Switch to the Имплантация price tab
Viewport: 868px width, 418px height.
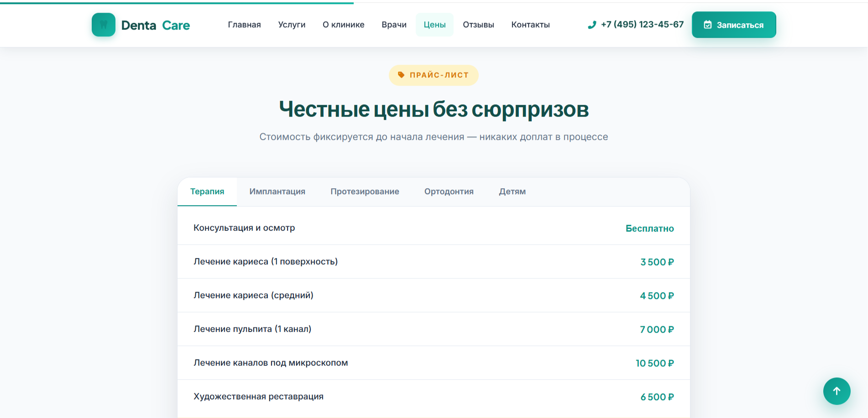277,191
